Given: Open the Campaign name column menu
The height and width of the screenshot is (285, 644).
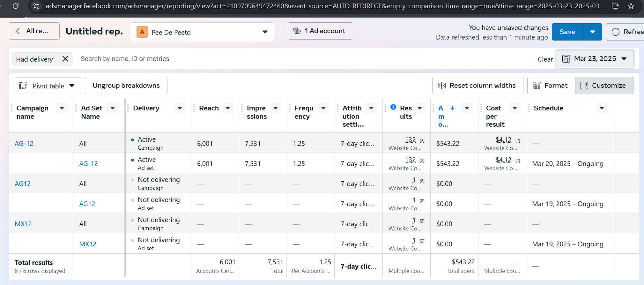Looking at the screenshot, I should point(62,108).
